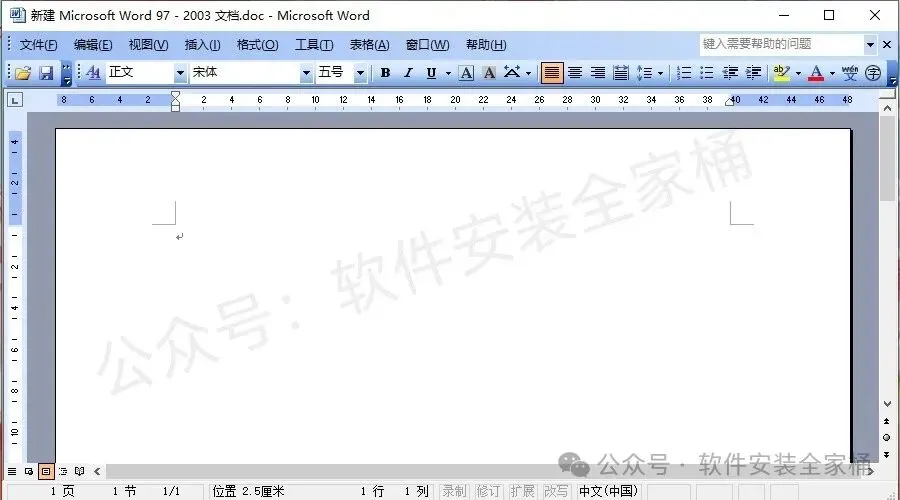Apply character shading icon
Screen dimensions: 900x500
pos(489,73)
